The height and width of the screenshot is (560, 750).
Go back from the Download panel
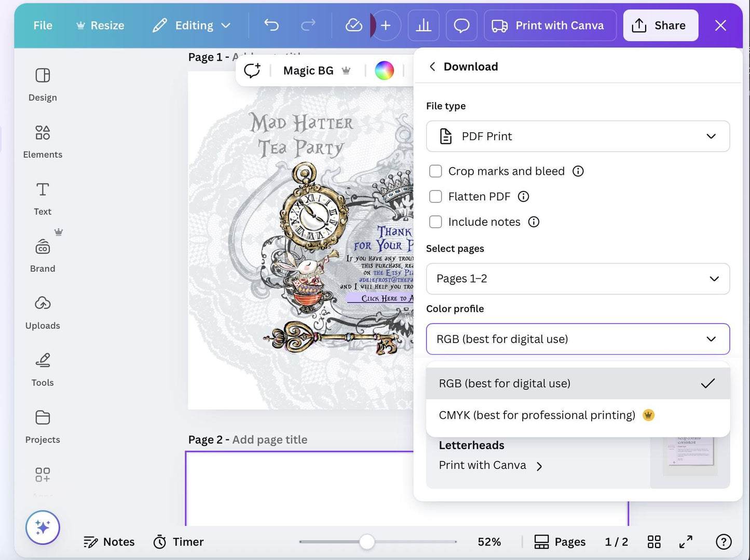(432, 66)
